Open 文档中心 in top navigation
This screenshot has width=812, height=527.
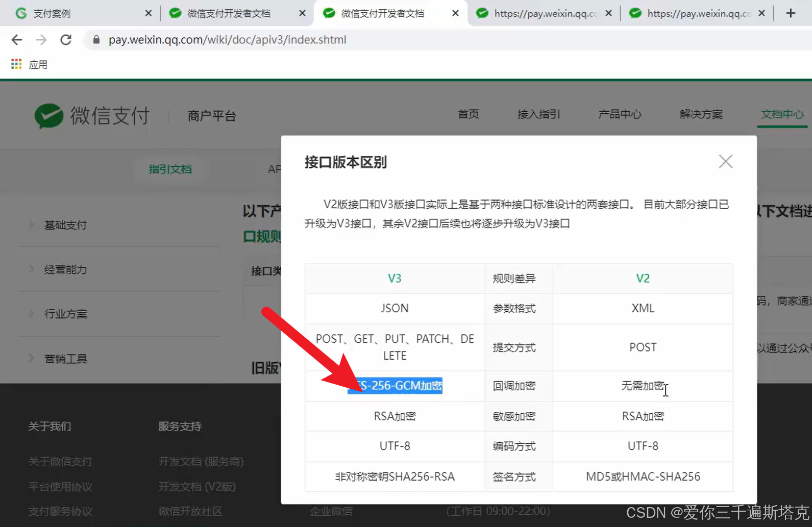coord(782,114)
